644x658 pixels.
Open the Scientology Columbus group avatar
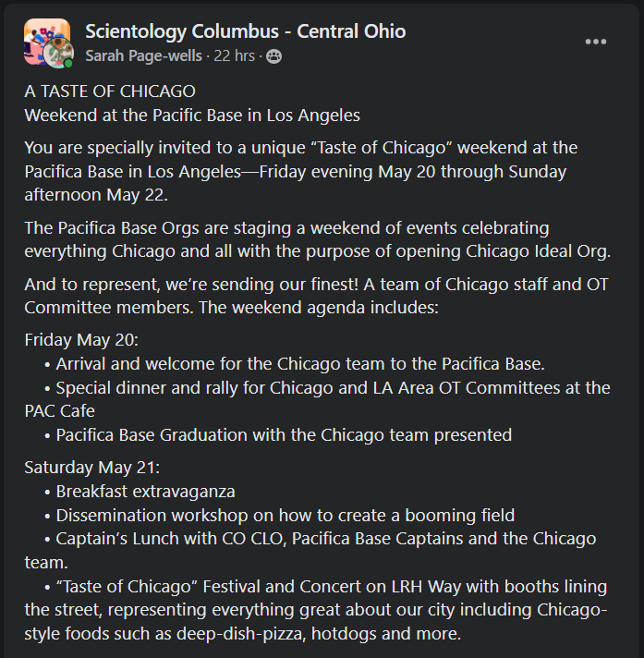click(x=46, y=37)
